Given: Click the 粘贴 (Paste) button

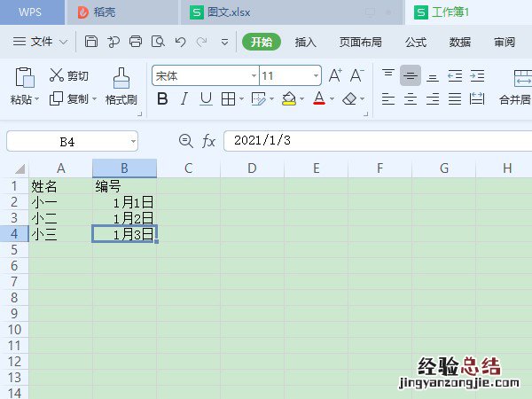Looking at the screenshot, I should (22, 85).
